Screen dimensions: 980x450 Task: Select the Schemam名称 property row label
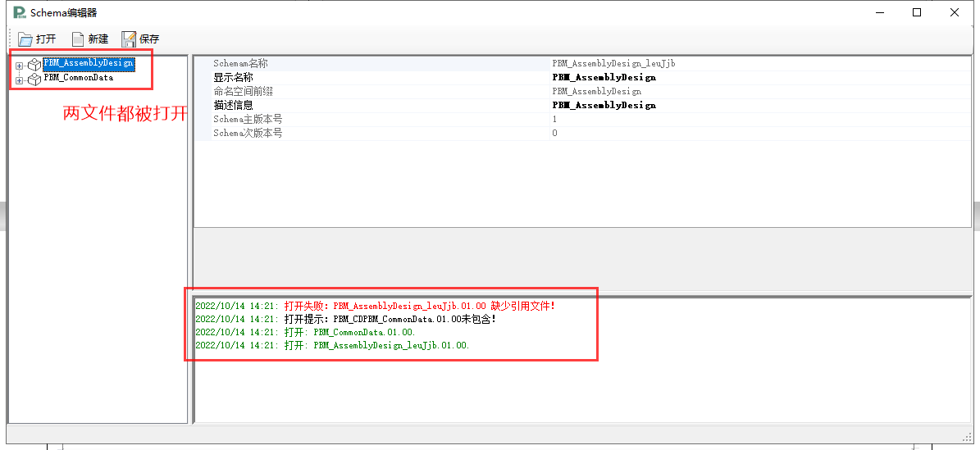(x=240, y=63)
